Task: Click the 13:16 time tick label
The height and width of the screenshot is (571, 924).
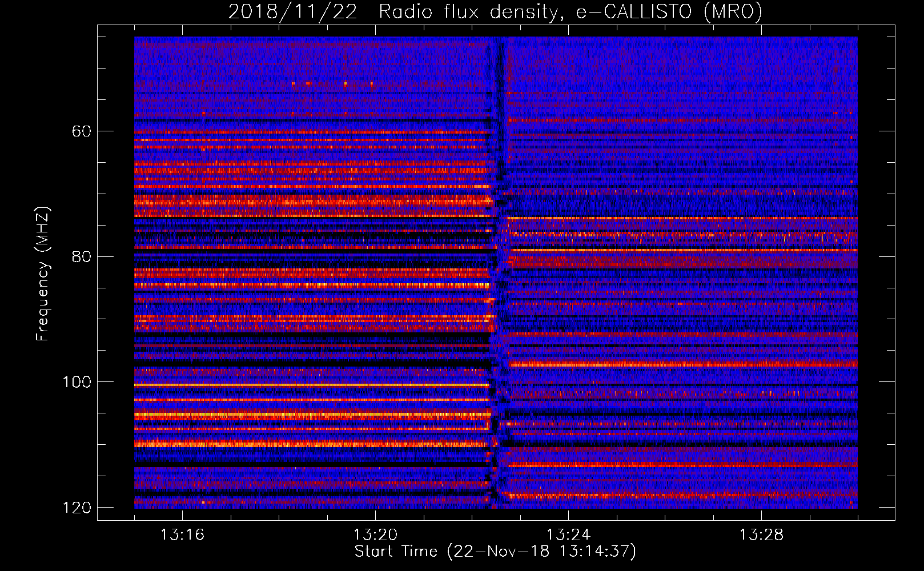Action: pos(182,535)
